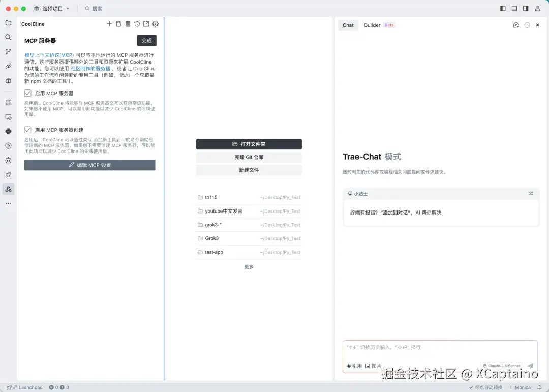Click #引用 reference button in chat input
The width and height of the screenshot is (549, 392).
(354, 366)
